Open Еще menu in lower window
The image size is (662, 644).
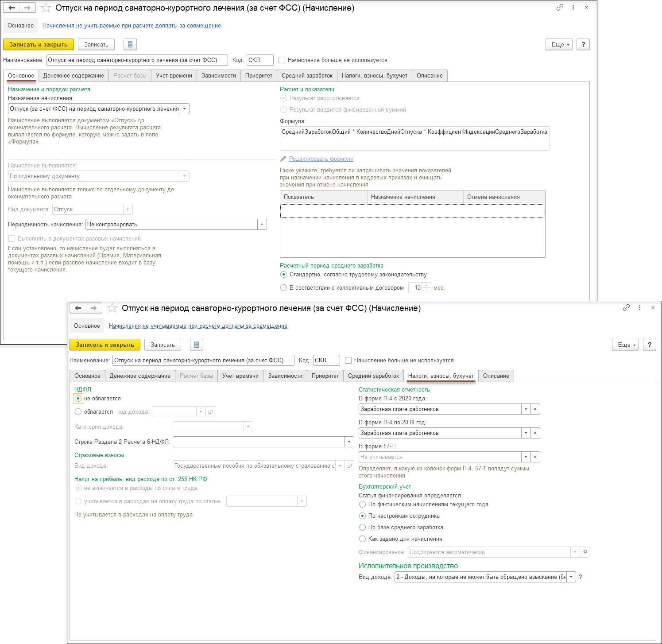[x=626, y=345]
